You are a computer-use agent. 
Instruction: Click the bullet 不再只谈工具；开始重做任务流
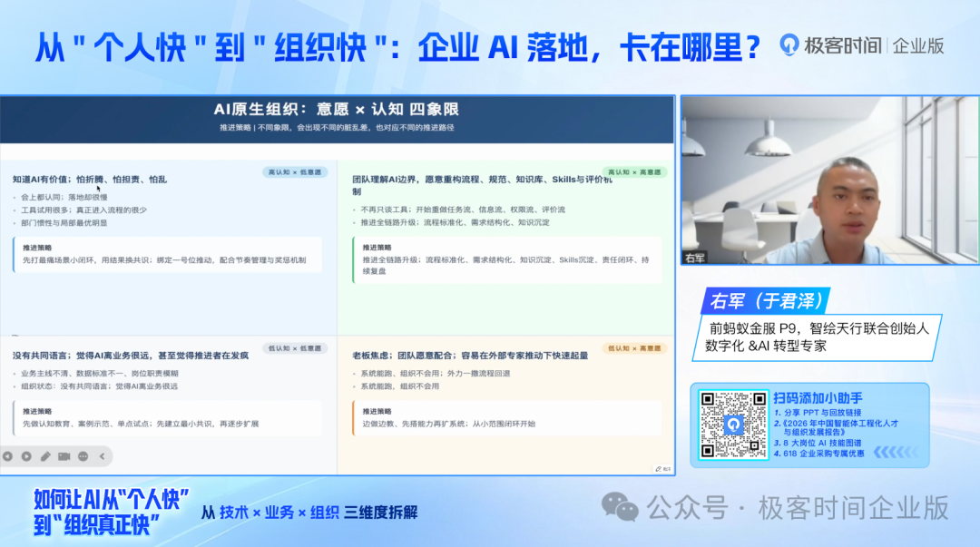[463, 210]
